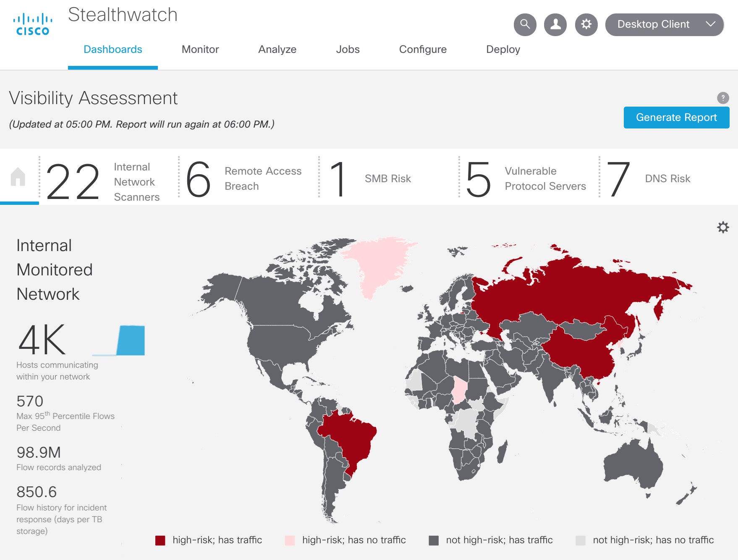Open the 22 Internal Network Scanners metric
The width and height of the screenshot is (738, 560).
click(x=103, y=181)
